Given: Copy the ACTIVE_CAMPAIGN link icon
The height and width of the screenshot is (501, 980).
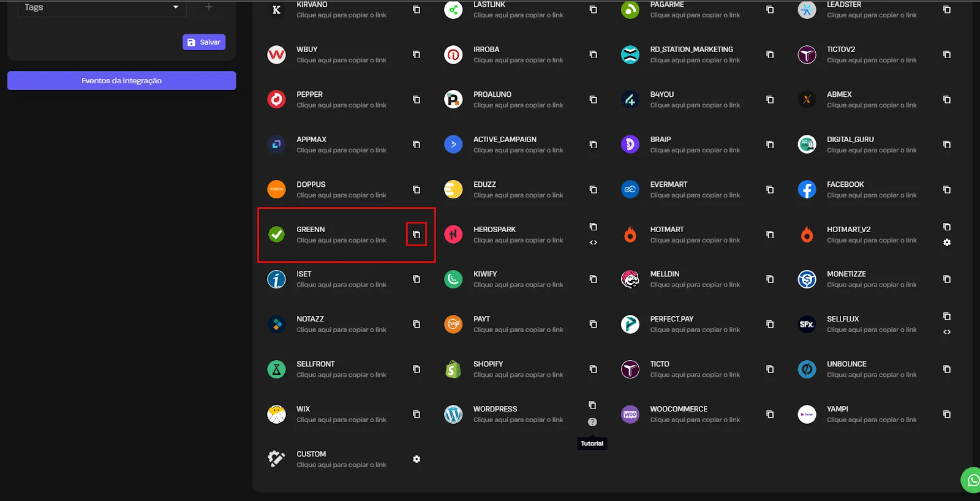Looking at the screenshot, I should (593, 145).
